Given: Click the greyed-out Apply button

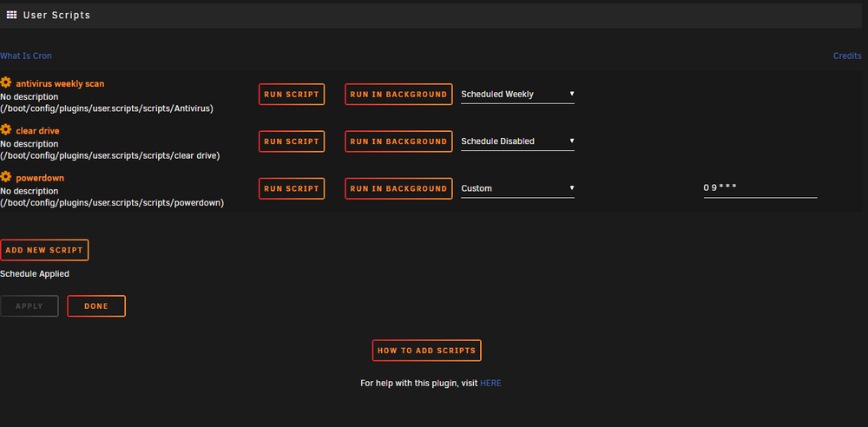Looking at the screenshot, I should tap(30, 306).
